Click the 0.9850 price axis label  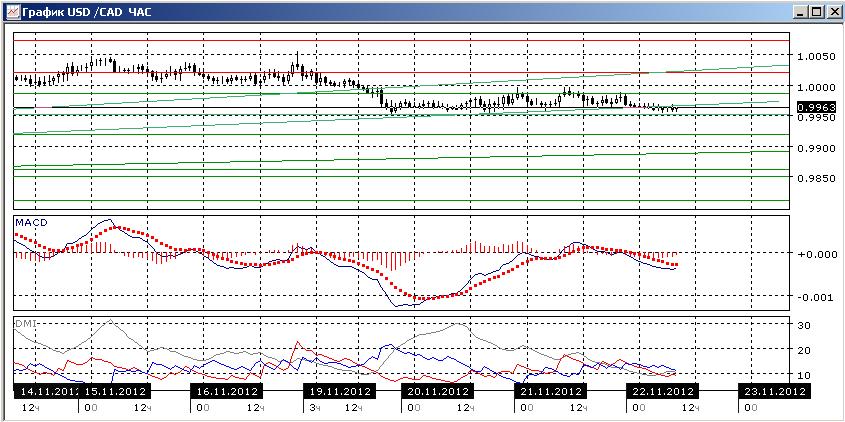coord(814,178)
